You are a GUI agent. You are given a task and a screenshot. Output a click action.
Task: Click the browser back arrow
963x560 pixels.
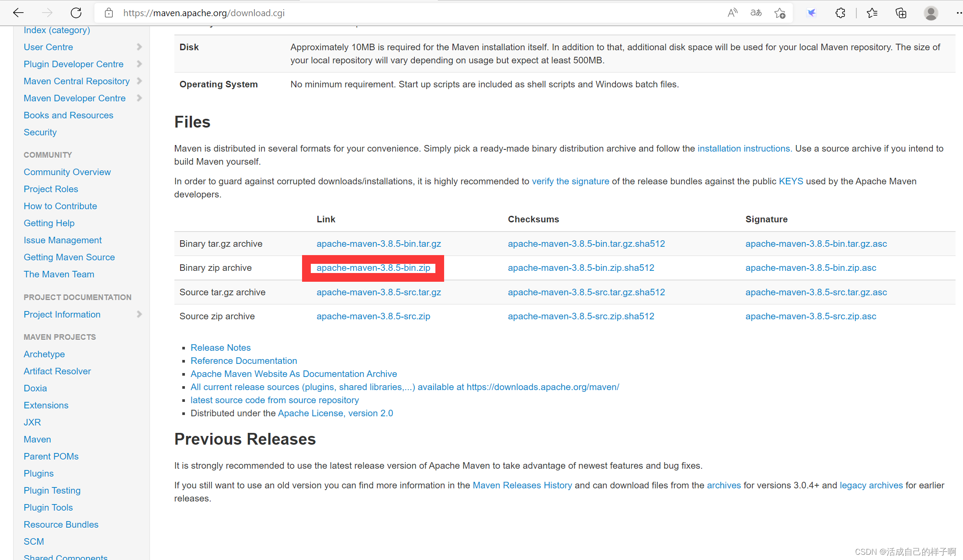[18, 13]
